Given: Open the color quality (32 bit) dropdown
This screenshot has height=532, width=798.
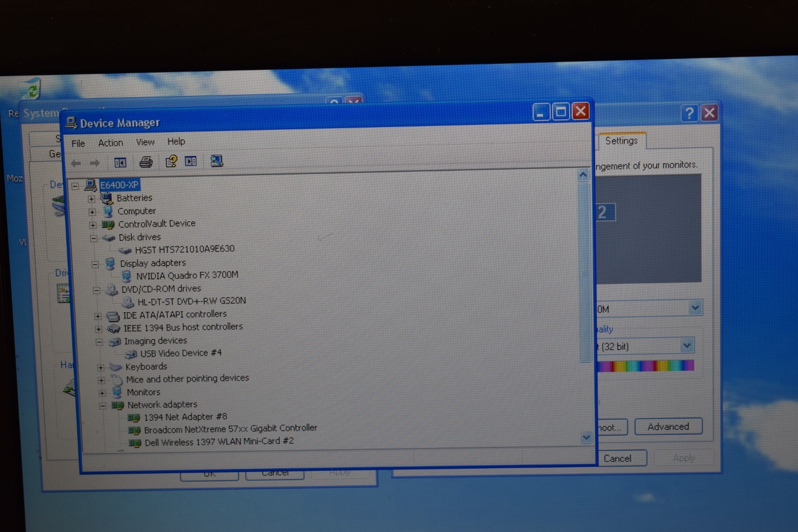Looking at the screenshot, I should 687,345.
